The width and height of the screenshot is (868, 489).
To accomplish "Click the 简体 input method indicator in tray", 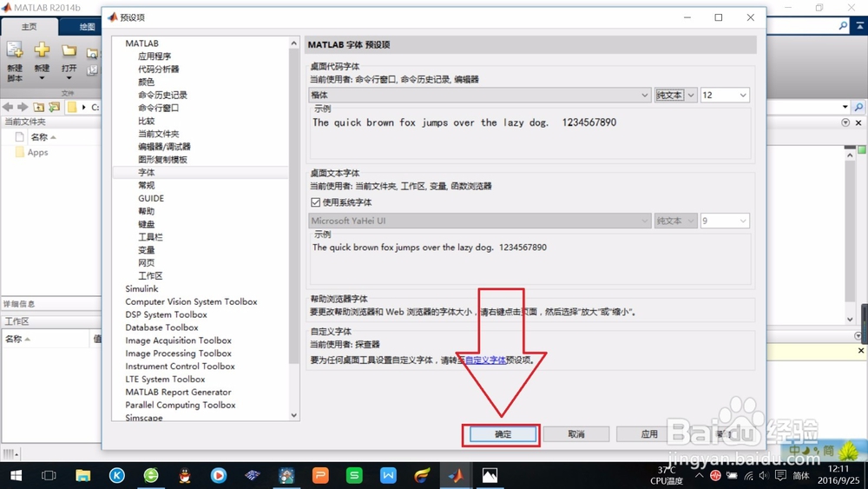I will point(800,476).
